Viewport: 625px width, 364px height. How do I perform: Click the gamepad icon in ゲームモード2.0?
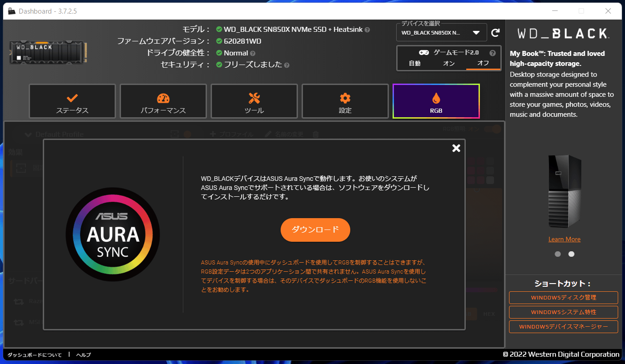pyautogui.click(x=423, y=53)
